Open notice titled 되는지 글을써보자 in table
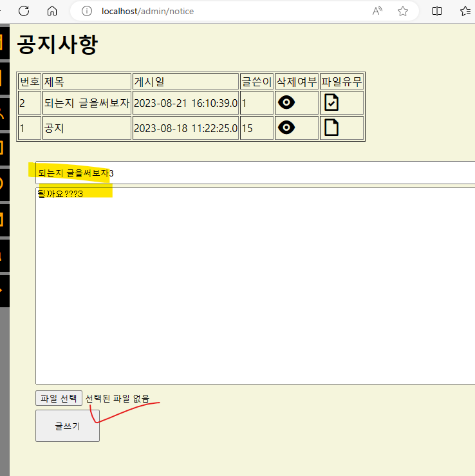The height and width of the screenshot is (476, 475). coord(87,103)
